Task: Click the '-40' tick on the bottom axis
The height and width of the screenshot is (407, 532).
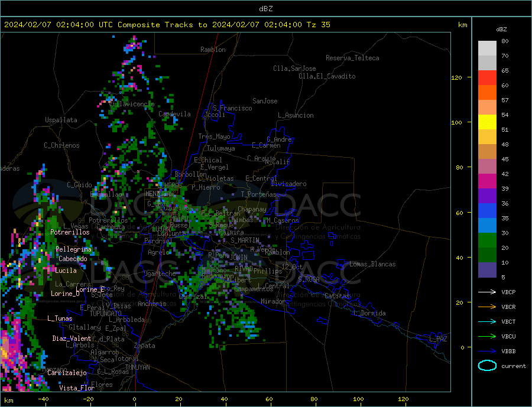Action: point(43,399)
